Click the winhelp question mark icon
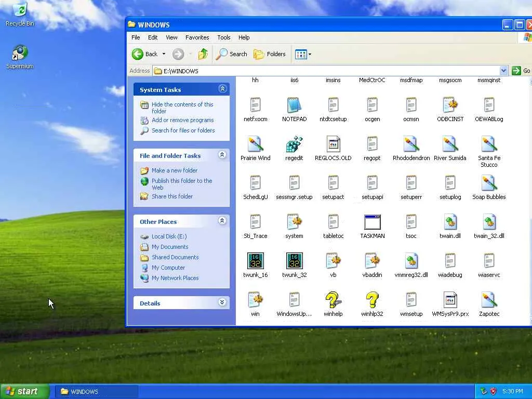Viewport: 532px width, 399px height. coord(333,300)
